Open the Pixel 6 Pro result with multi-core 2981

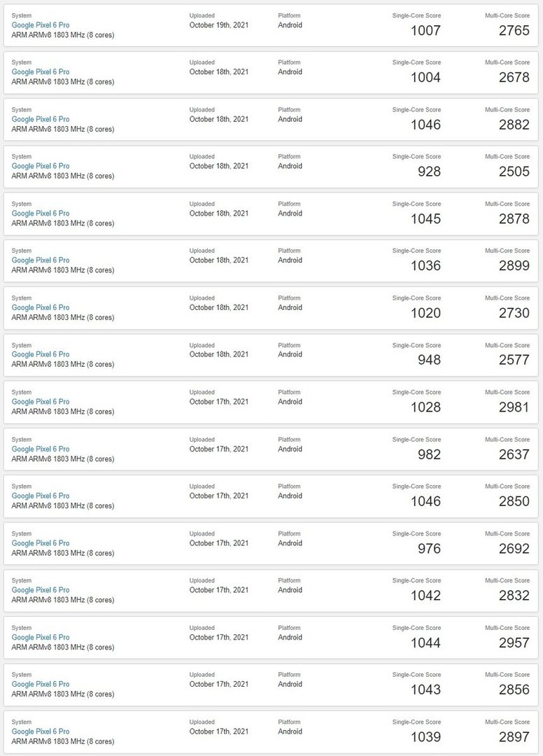tap(41, 402)
